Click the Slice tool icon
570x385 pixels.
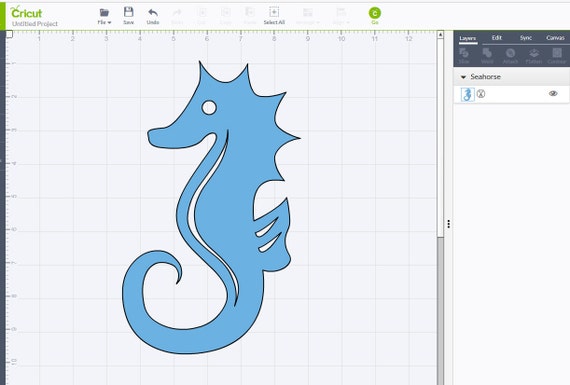pyautogui.click(x=464, y=53)
